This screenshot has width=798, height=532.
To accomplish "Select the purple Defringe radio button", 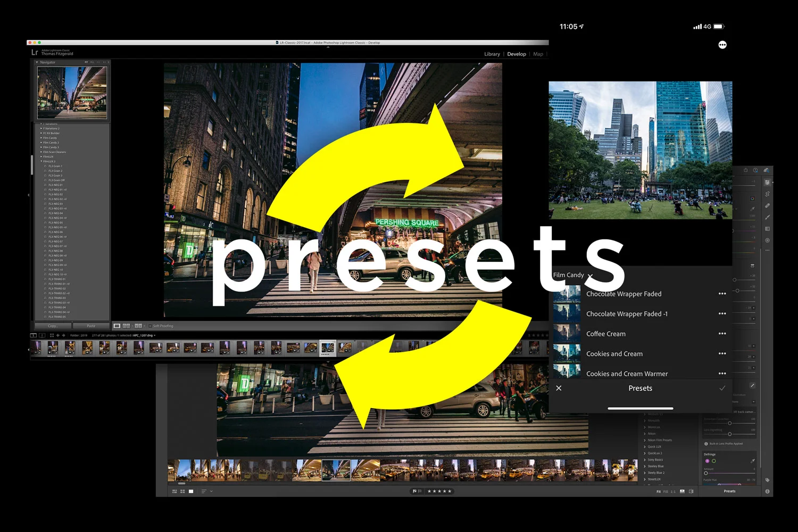I will click(x=707, y=461).
